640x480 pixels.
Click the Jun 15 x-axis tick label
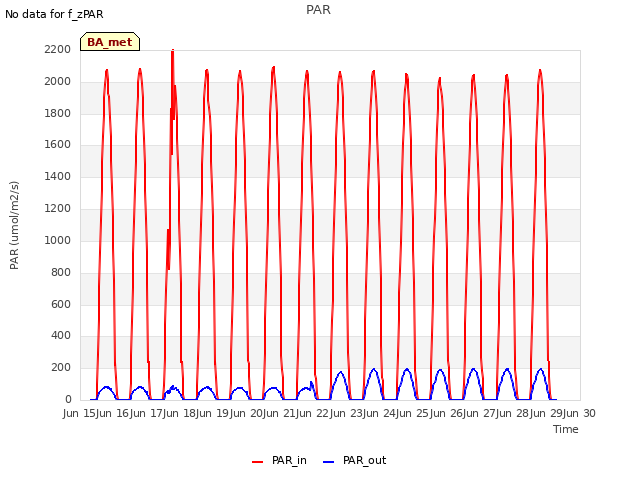click(x=79, y=413)
